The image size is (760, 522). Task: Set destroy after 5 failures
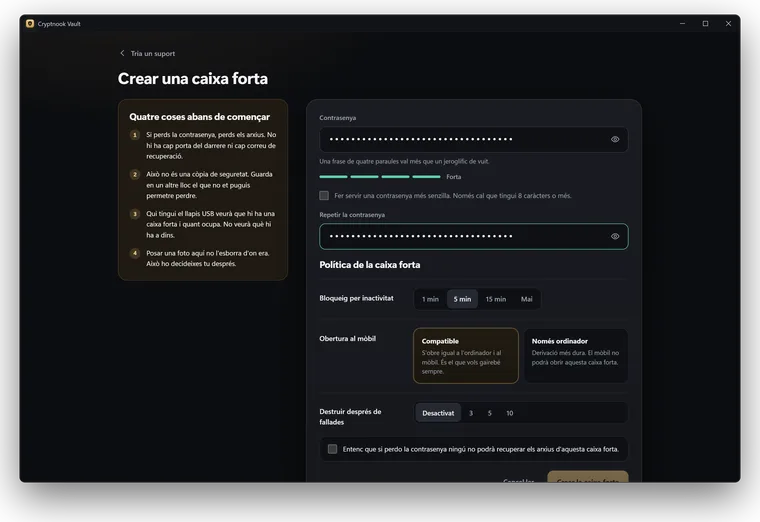[x=490, y=413]
